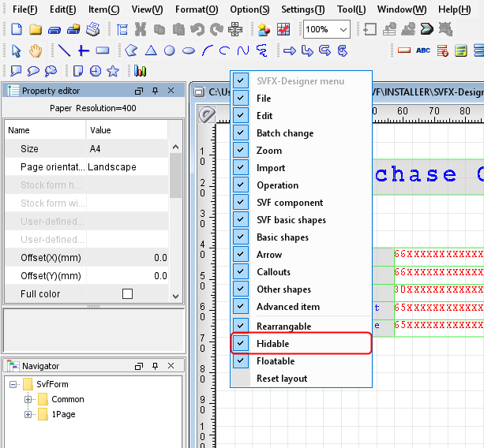Select the hand pan tool
This screenshot has width=484, height=448.
pyautogui.click(x=36, y=50)
